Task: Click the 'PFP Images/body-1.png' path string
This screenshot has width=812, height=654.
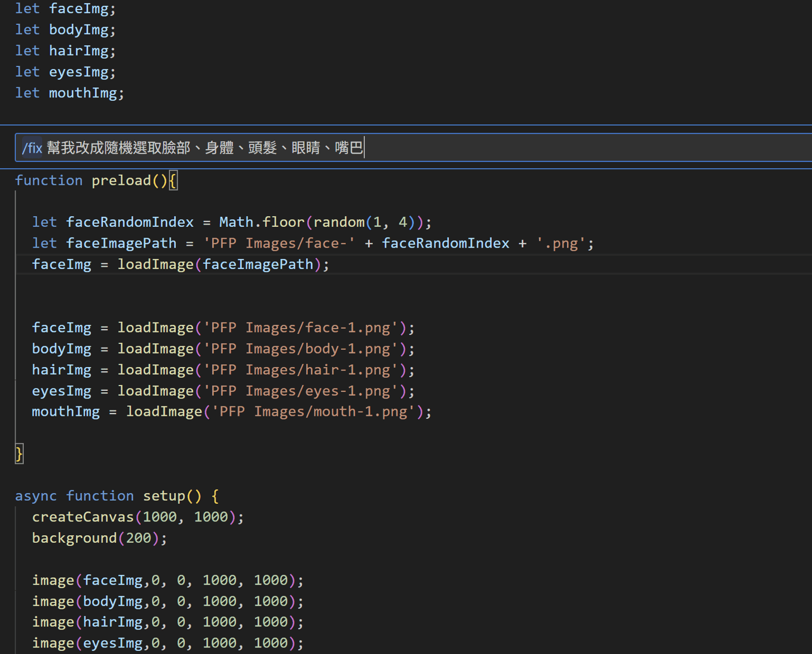Action: click(x=301, y=349)
